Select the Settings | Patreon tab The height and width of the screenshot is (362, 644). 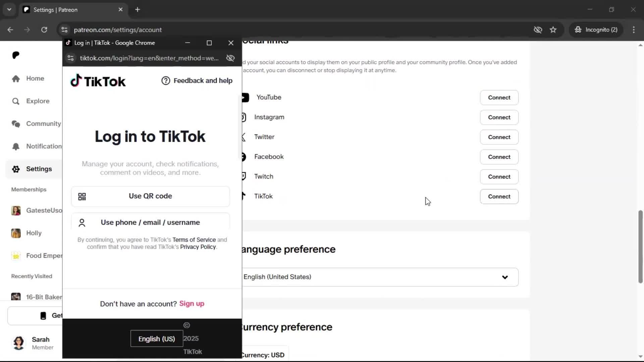(73, 10)
